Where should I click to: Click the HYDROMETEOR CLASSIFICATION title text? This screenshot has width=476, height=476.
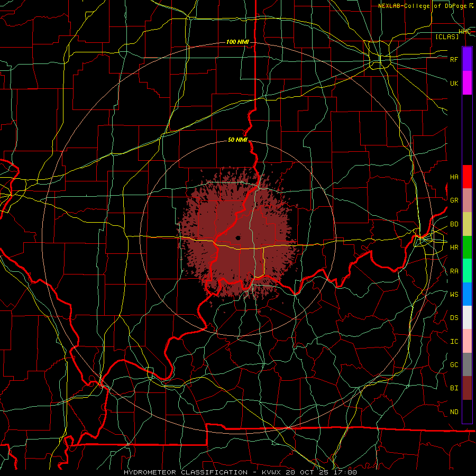click(186, 472)
